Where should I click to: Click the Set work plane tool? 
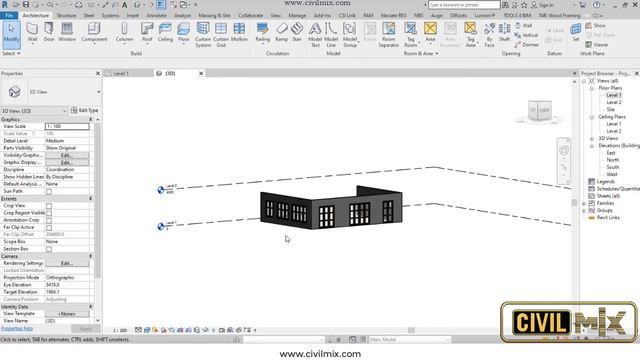(576, 33)
